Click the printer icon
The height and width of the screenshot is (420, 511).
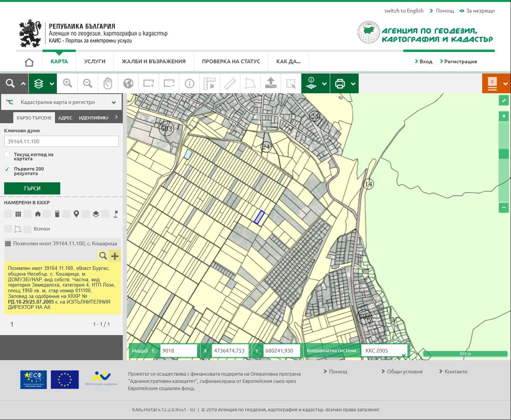(340, 83)
